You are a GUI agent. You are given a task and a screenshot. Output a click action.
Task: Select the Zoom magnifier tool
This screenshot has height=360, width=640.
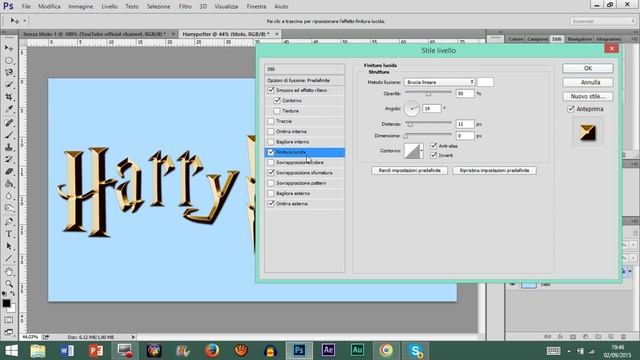[9, 284]
